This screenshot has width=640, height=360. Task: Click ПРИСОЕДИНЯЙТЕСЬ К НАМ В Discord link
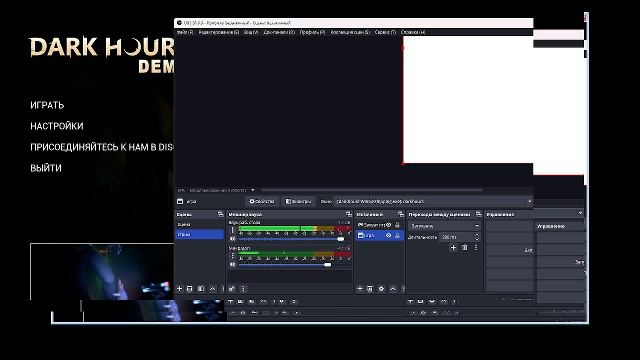[102, 147]
